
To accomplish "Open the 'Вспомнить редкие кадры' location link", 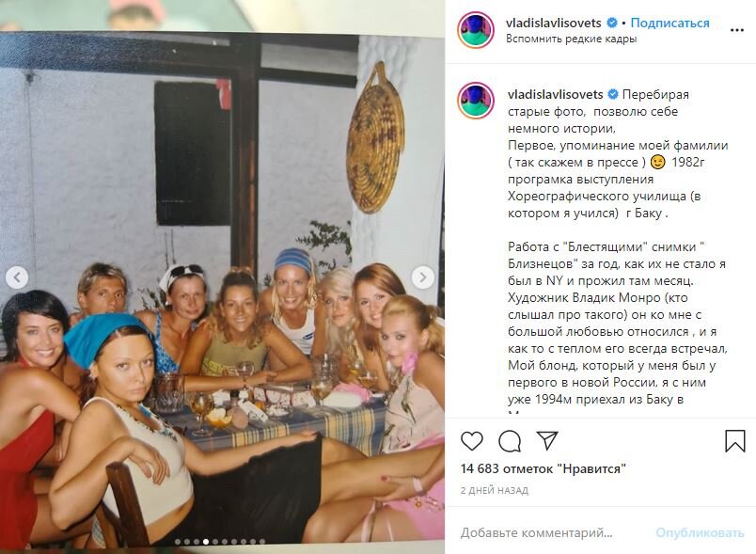I will click(x=571, y=40).
